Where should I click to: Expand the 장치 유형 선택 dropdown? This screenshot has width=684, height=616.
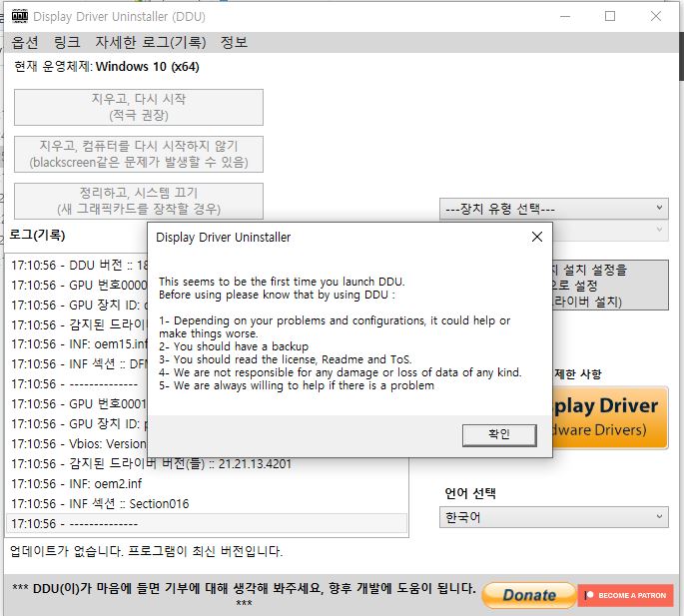(x=553, y=209)
